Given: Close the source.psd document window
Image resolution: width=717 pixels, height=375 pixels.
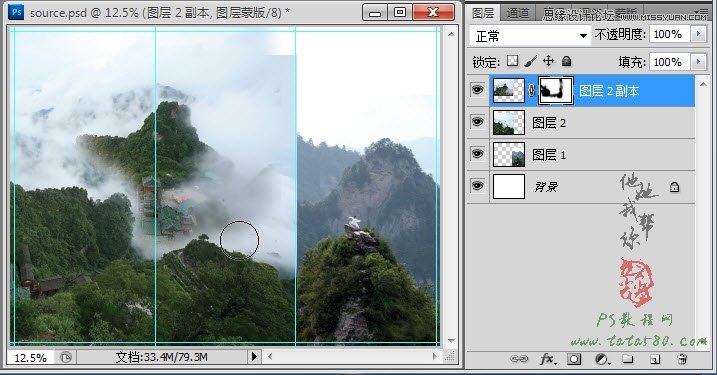Looking at the screenshot, I should [x=433, y=13].
